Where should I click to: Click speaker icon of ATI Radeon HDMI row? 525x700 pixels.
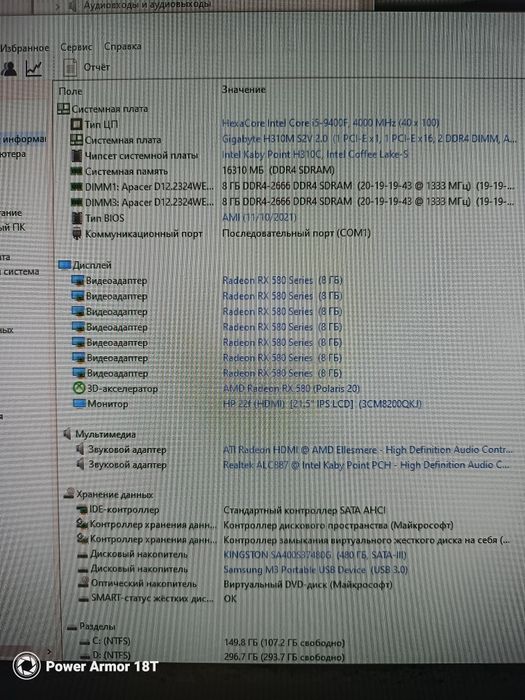click(80, 449)
